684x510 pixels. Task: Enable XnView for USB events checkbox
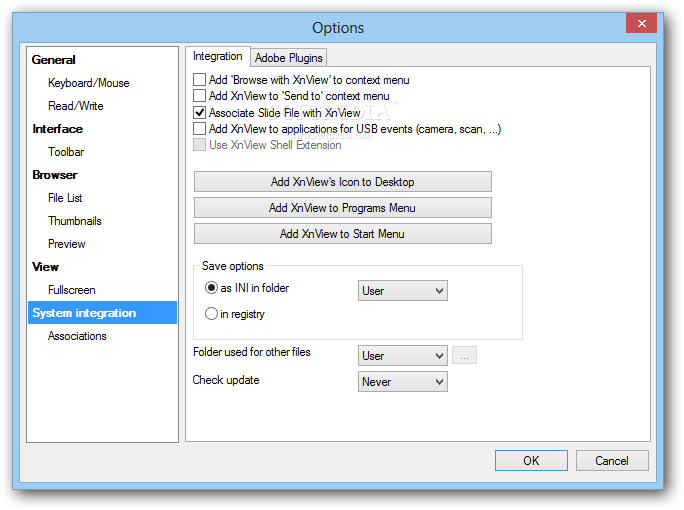pyautogui.click(x=199, y=129)
